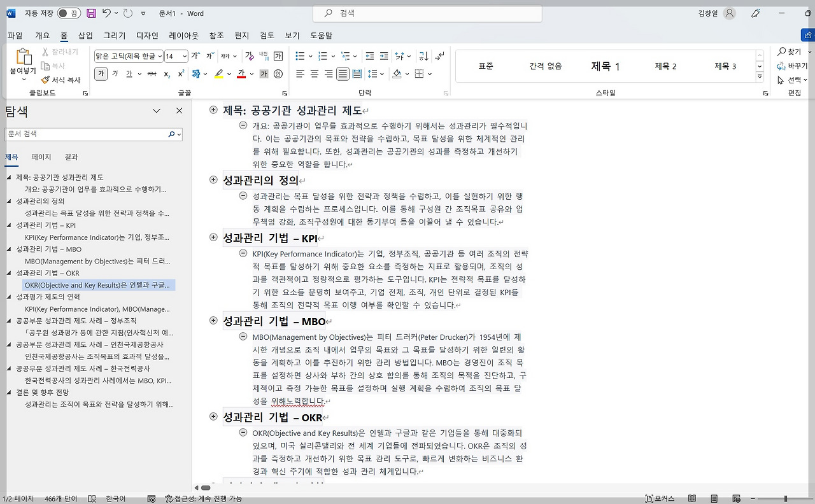This screenshot has width=815, height=504.
Task: Switch to the 결과 tab in navigation pane
Action: click(71, 157)
